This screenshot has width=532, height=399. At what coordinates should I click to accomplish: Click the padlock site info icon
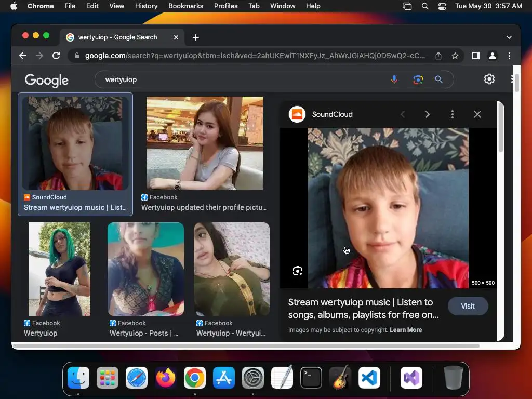77,56
